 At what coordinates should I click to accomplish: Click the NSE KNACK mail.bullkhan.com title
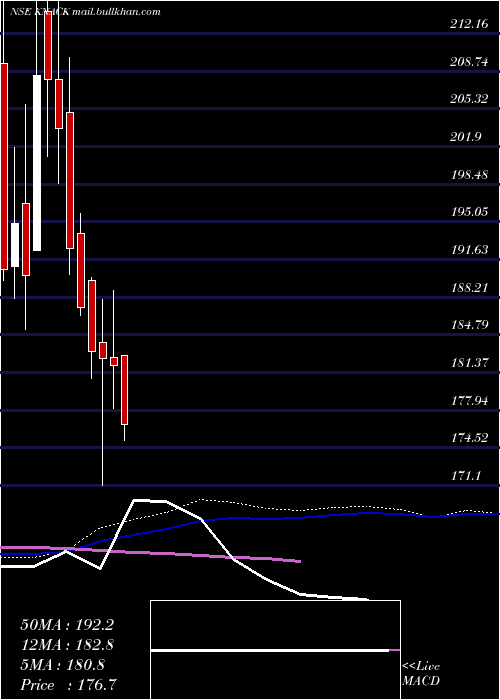[x=85, y=12]
